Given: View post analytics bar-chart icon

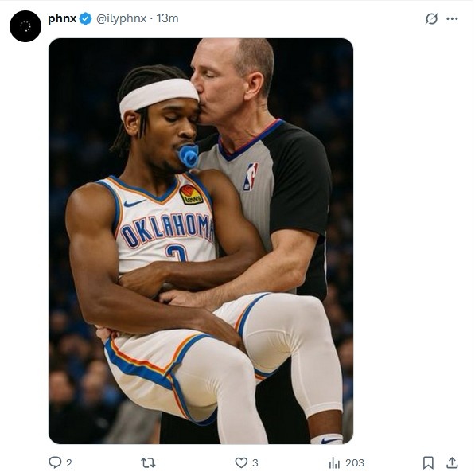Looking at the screenshot, I should pyautogui.click(x=334, y=463).
